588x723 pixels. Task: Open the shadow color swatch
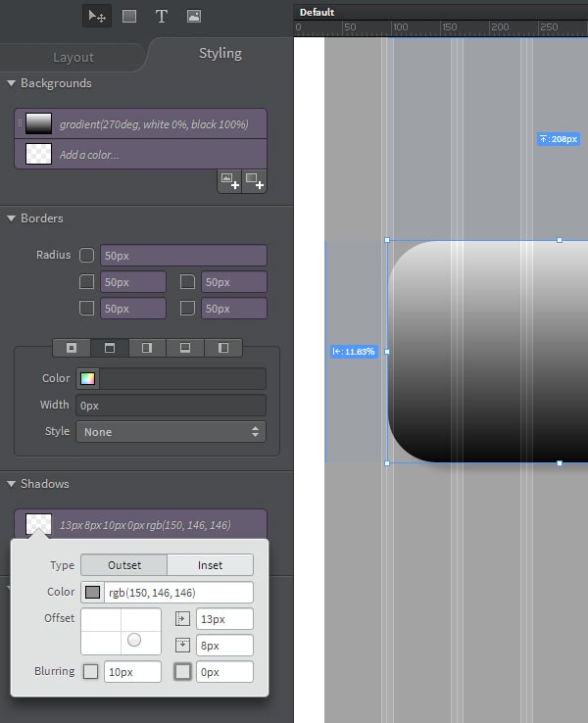pyautogui.click(x=93, y=592)
